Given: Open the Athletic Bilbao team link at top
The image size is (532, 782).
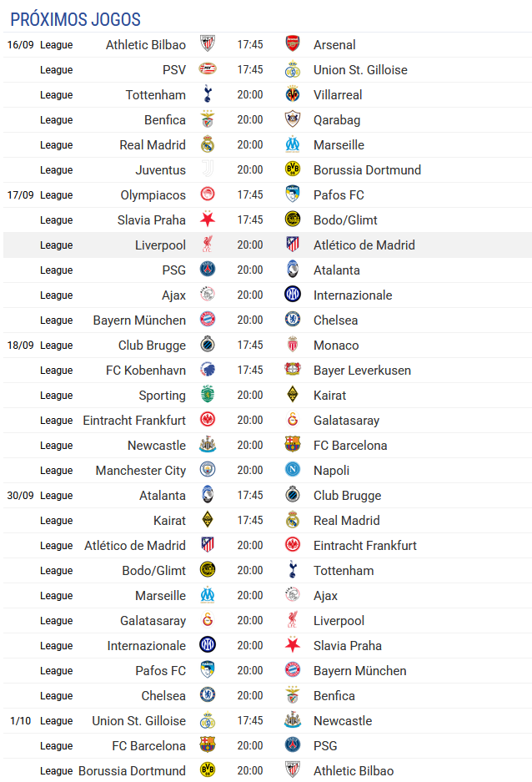Looking at the screenshot, I should tap(145, 45).
